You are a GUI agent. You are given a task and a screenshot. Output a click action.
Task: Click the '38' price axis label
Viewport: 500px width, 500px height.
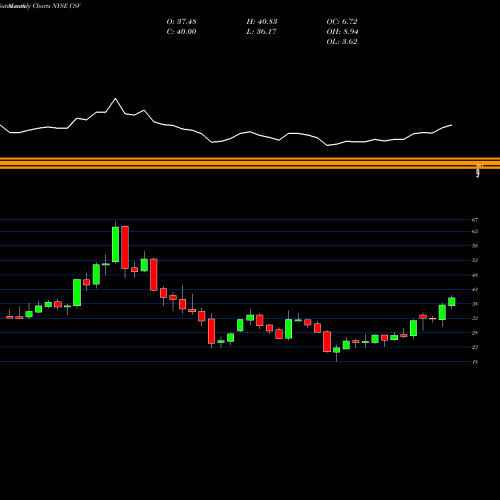click(475, 304)
